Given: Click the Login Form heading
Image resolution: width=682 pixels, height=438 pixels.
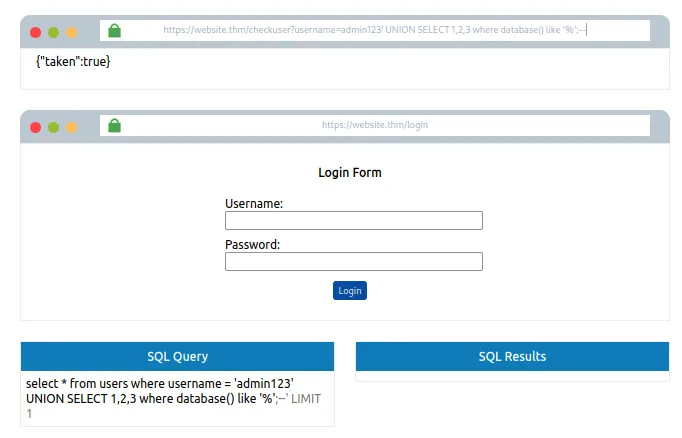Looking at the screenshot, I should (350, 172).
